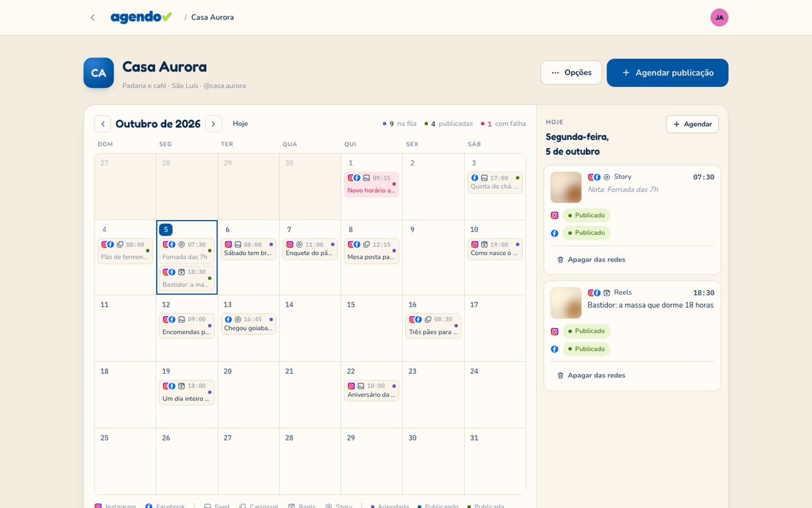
Task: Click Agendar publicação button
Action: [667, 72]
